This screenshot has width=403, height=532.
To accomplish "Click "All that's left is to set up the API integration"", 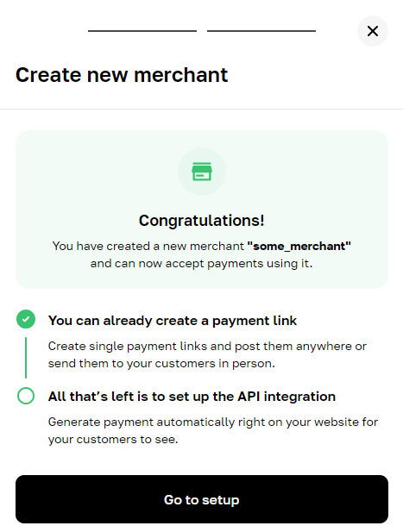I will click(x=192, y=397).
